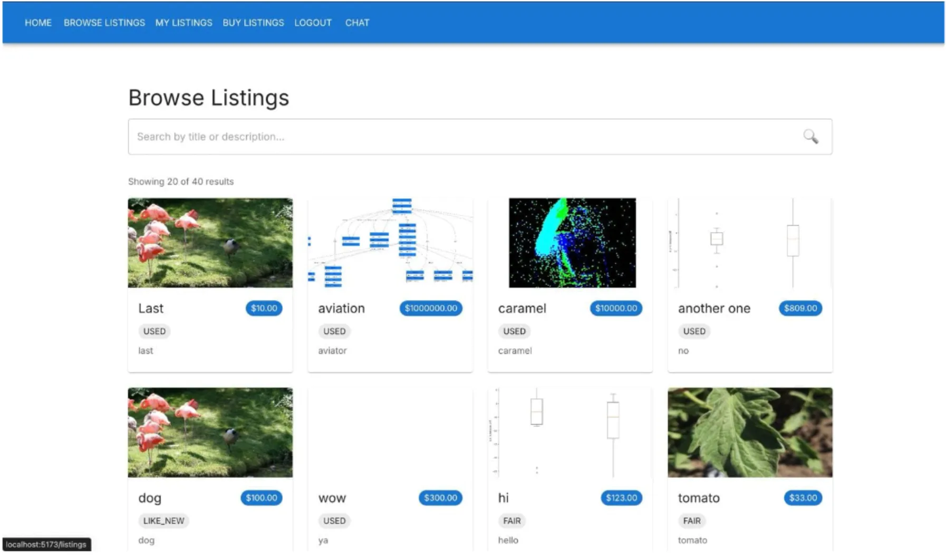Click the tomato leaf photo
947x560 pixels.
coord(750,432)
